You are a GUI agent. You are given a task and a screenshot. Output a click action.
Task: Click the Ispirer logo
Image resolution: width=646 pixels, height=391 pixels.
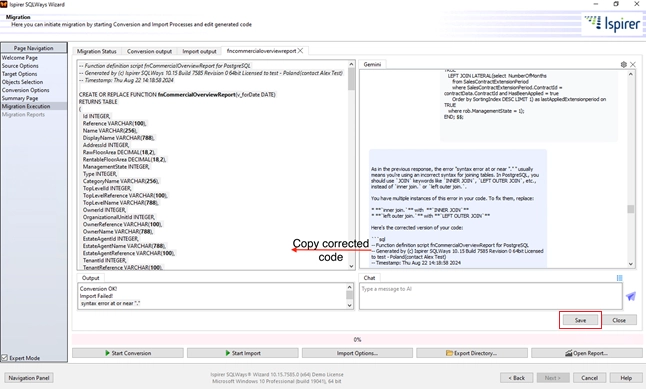(612, 24)
